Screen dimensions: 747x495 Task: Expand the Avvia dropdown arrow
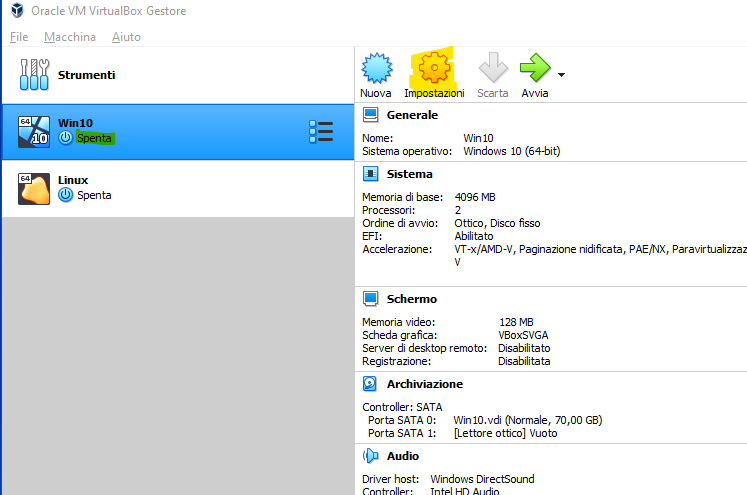pos(561,75)
